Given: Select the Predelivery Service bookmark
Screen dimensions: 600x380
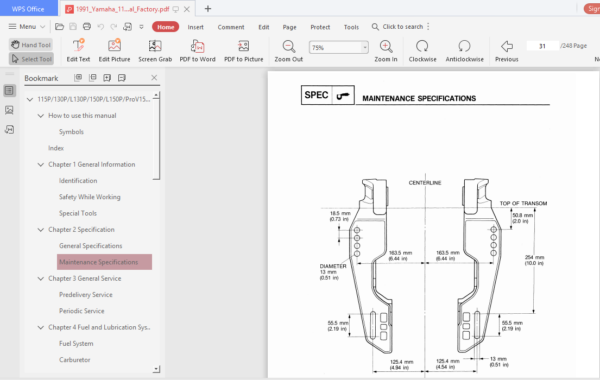Looking at the screenshot, I should [x=86, y=295].
